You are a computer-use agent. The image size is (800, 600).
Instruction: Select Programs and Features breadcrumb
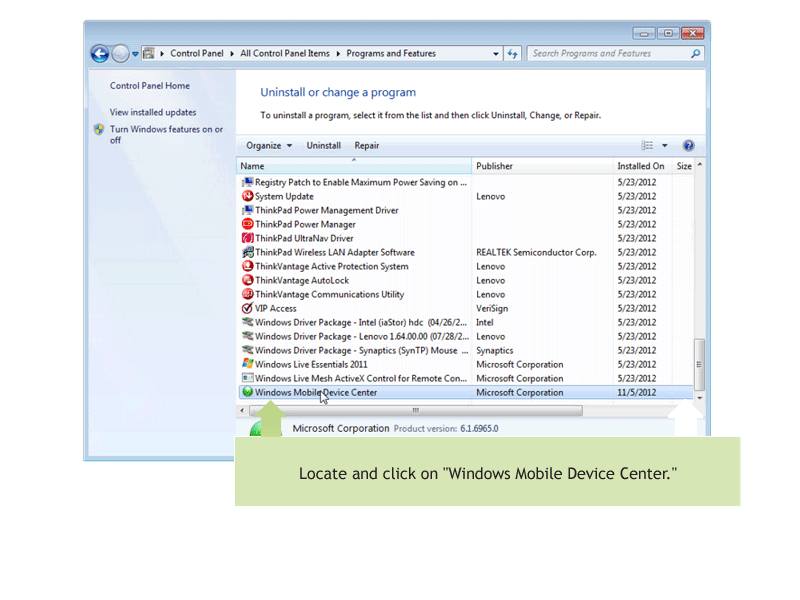click(391, 53)
